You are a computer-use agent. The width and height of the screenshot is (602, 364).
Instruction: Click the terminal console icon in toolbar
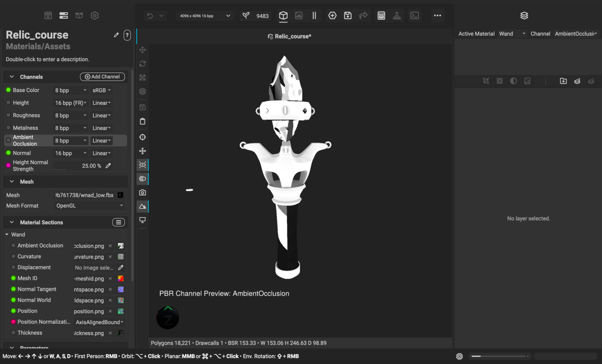(414, 16)
